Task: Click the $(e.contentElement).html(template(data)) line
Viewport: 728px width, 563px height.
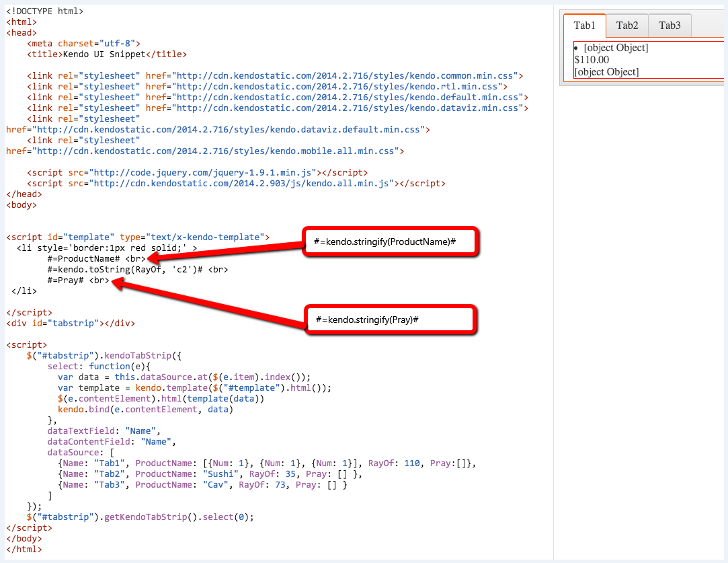Action: tap(161, 399)
